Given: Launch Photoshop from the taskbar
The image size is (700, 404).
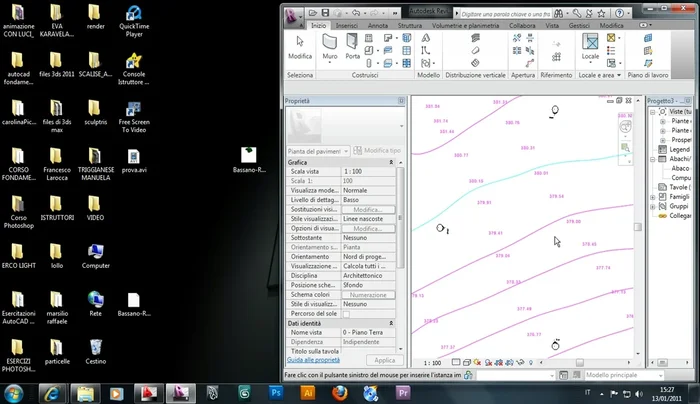Looking at the screenshot, I should coord(276,392).
